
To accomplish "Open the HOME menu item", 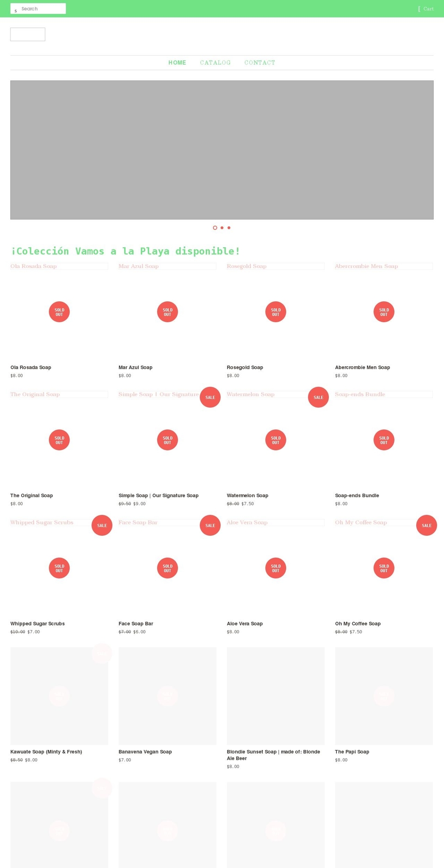I will pyautogui.click(x=177, y=62).
